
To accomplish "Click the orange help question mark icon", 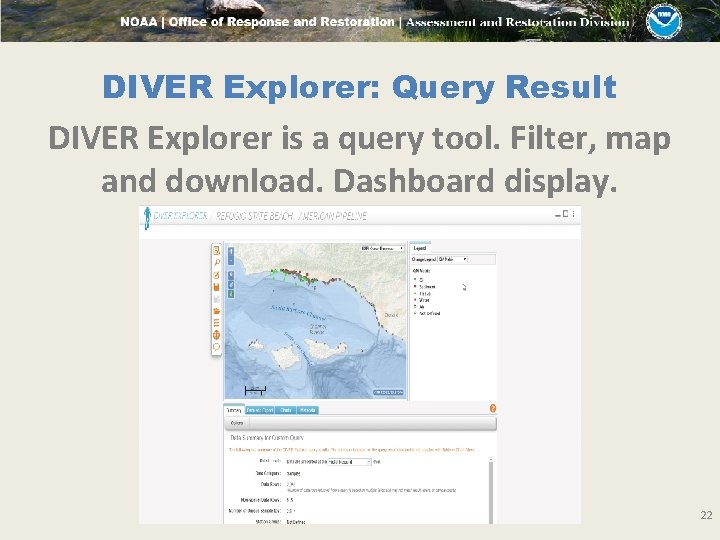I will pos(493,408).
